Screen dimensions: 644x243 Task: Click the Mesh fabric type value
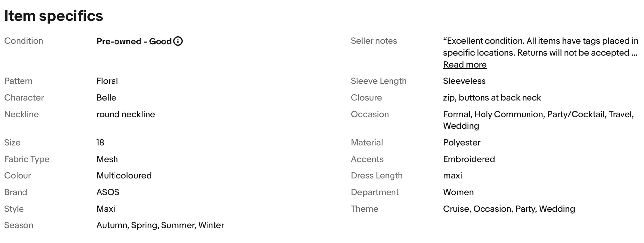coord(107,159)
